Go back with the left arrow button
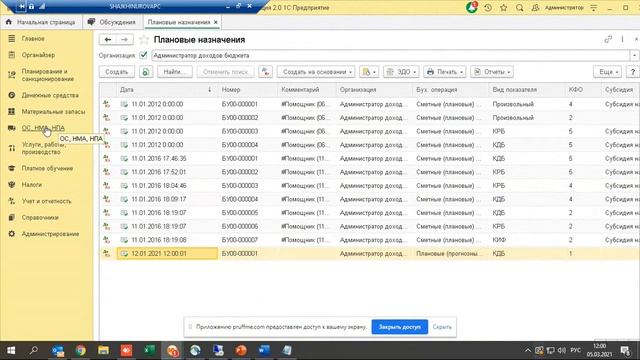 [x=108, y=40]
